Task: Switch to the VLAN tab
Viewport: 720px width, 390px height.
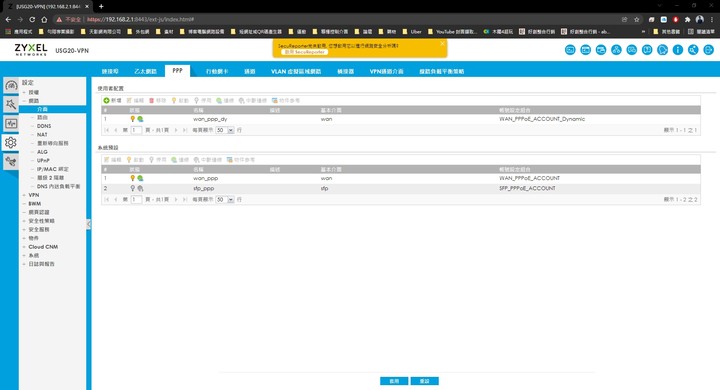Action: pos(296,71)
